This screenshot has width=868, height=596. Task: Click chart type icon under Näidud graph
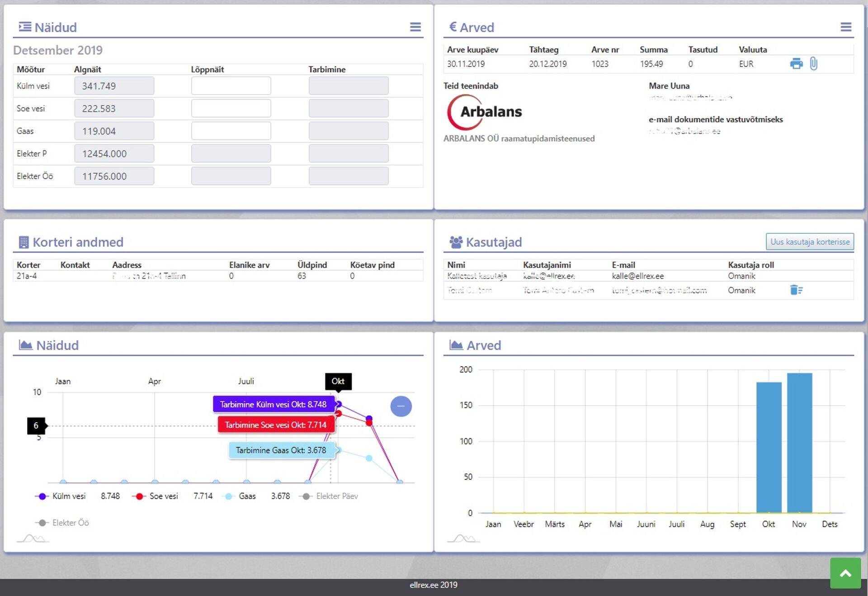[x=33, y=539]
